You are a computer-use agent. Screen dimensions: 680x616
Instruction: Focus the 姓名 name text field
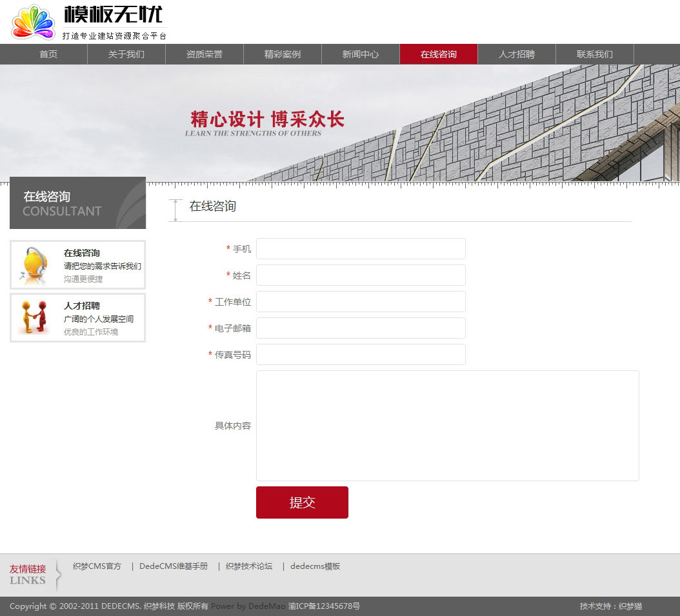click(361, 275)
